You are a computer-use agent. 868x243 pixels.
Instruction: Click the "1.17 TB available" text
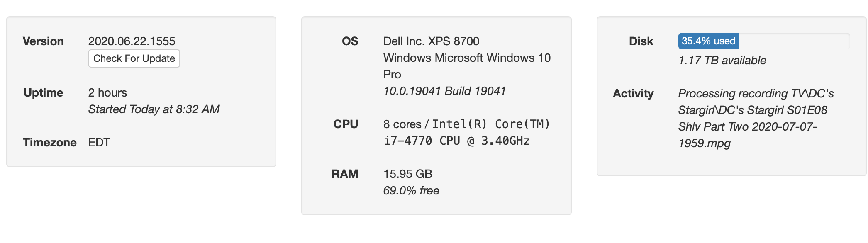coord(722,60)
